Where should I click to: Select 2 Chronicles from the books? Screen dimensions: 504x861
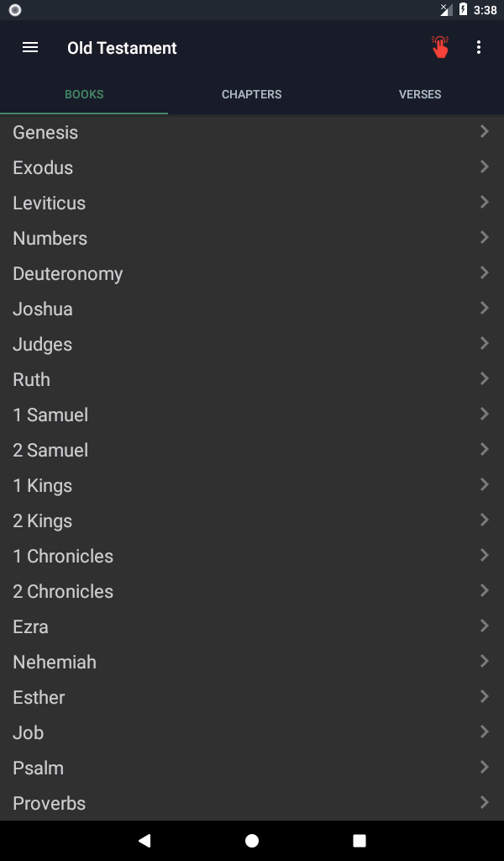63,591
